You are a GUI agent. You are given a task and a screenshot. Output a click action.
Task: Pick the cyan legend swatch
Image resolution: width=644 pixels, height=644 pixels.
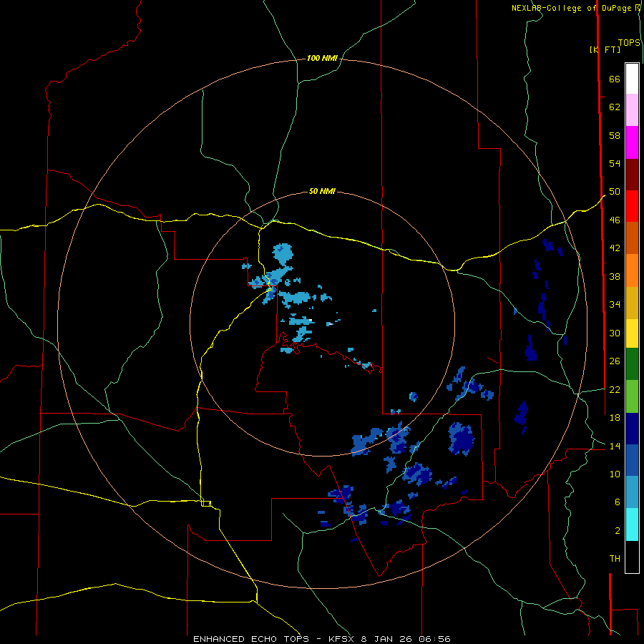click(632, 525)
